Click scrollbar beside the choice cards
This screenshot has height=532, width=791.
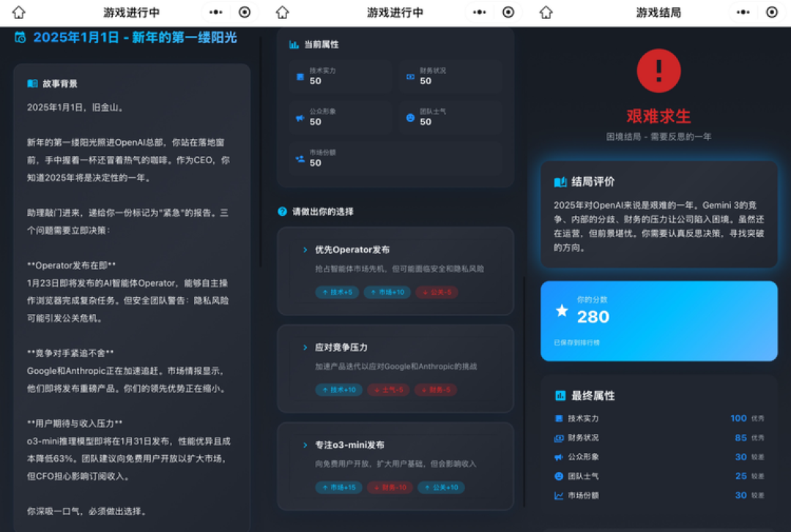tap(524, 391)
